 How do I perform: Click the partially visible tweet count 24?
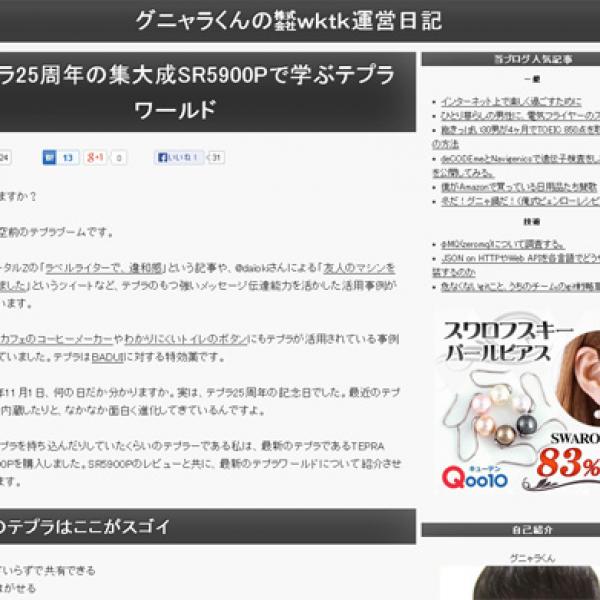(5, 157)
